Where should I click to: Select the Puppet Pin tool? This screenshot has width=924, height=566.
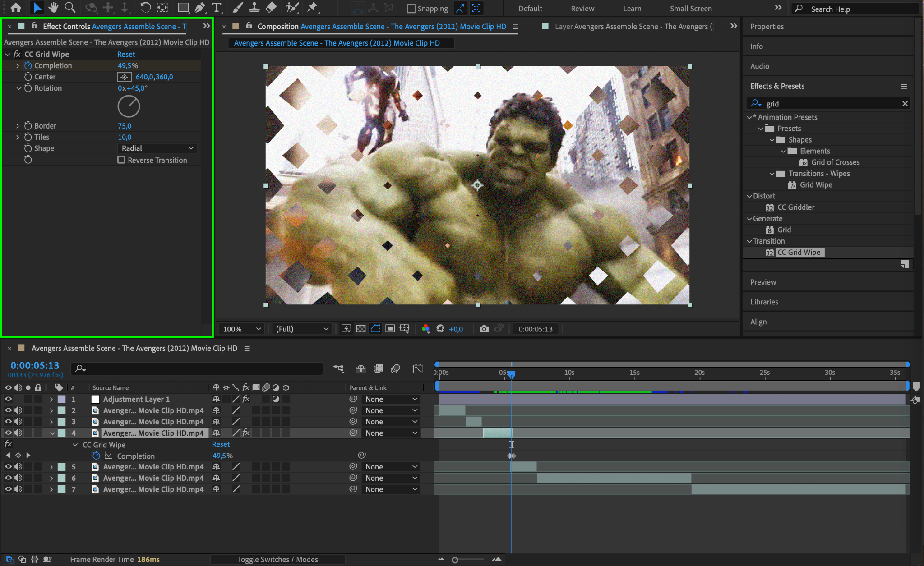[312, 8]
